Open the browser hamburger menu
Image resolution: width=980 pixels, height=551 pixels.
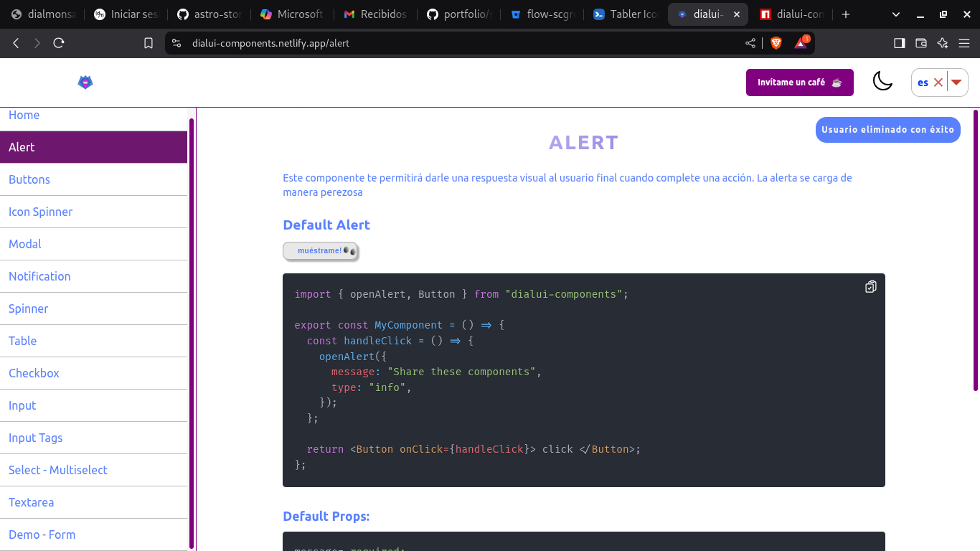pos(965,43)
